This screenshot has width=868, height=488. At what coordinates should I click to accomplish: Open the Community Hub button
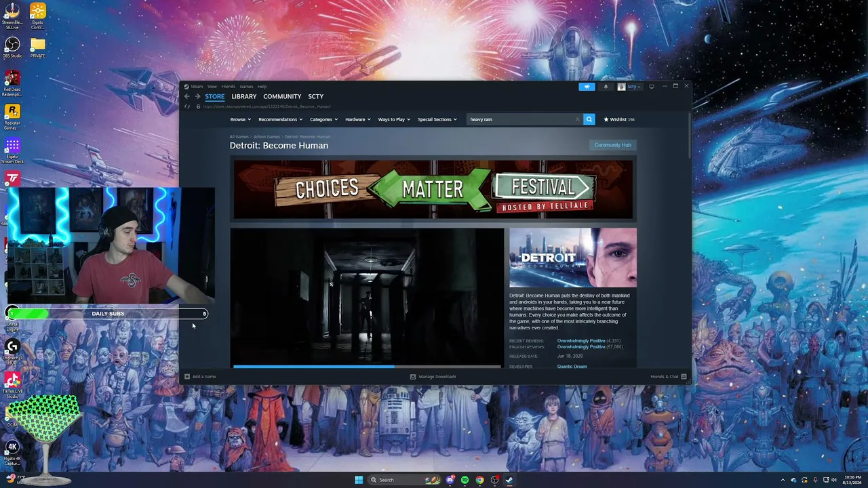coord(612,145)
